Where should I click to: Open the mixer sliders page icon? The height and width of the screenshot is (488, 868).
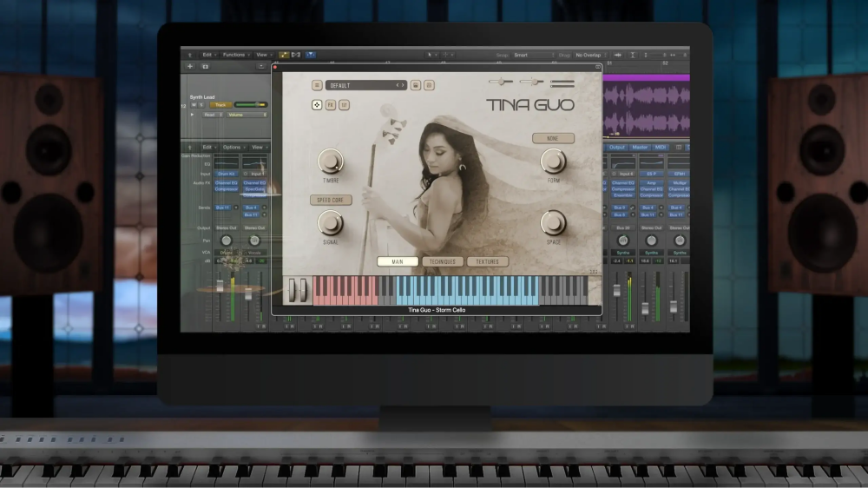click(x=344, y=105)
